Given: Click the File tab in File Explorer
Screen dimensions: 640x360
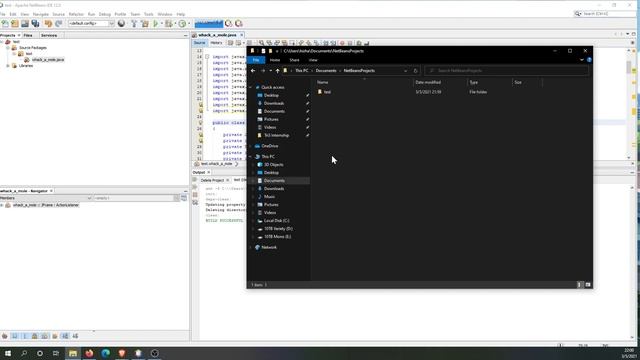Looking at the screenshot, I should click(x=256, y=60).
